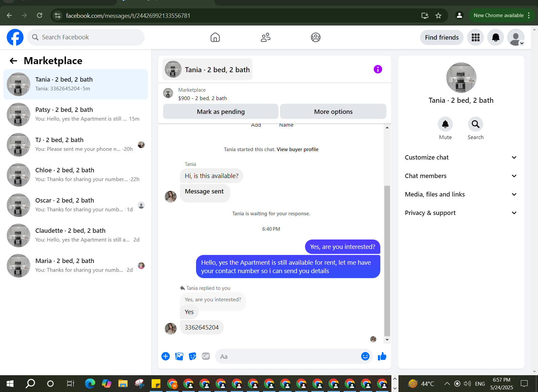
Task: Expand the Customize chat section
Action: coord(461,158)
